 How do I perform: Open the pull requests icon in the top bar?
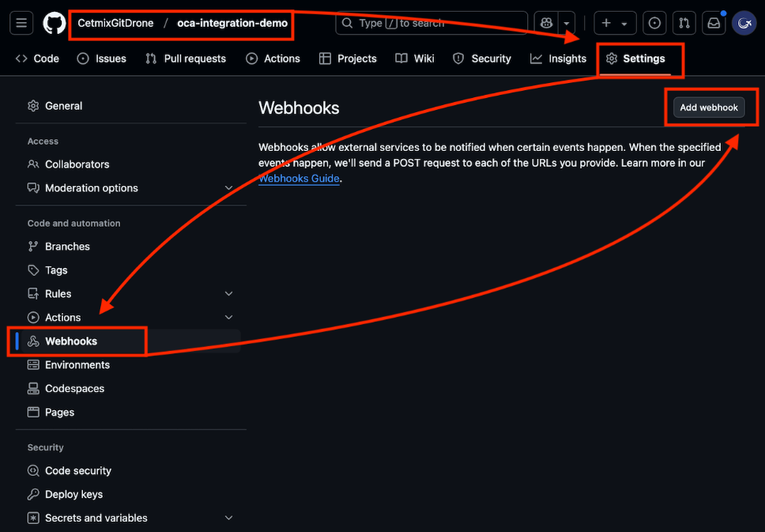click(x=684, y=23)
